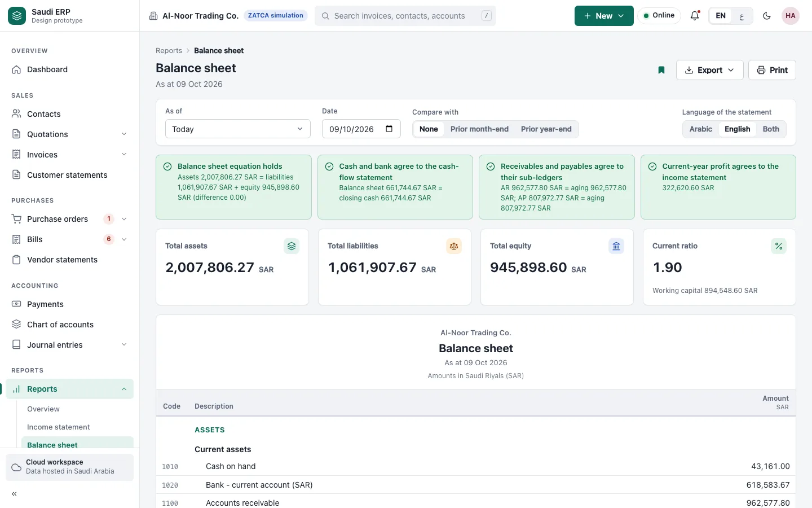Open Chart of accounts
This screenshot has width=812, height=508.
click(x=69, y=325)
